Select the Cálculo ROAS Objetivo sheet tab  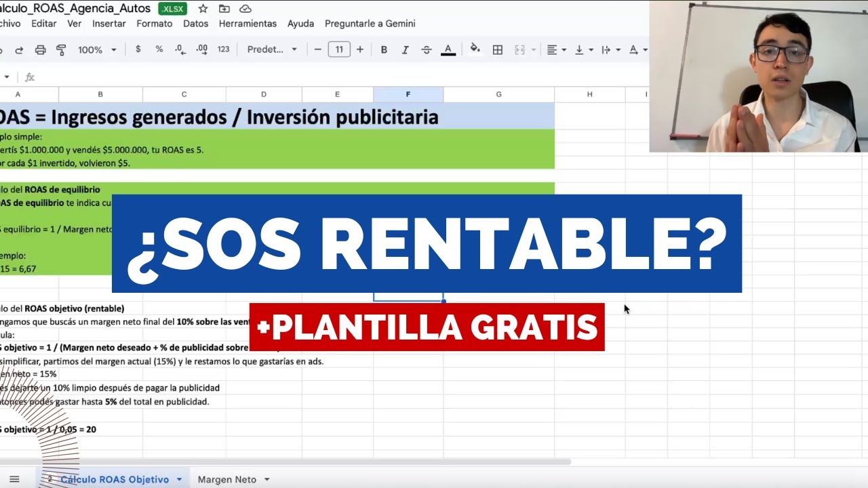(115, 479)
